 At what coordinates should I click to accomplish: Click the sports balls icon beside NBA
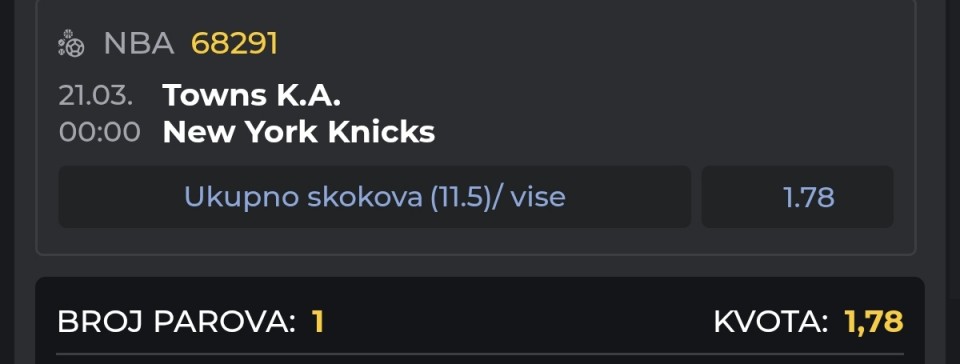pos(71,43)
